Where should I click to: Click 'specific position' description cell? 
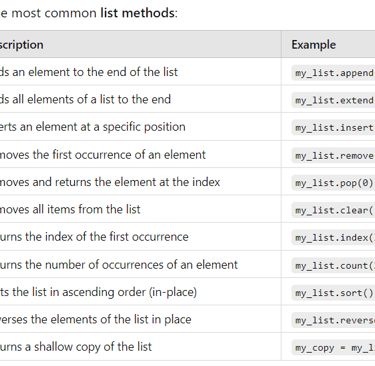pos(144,127)
